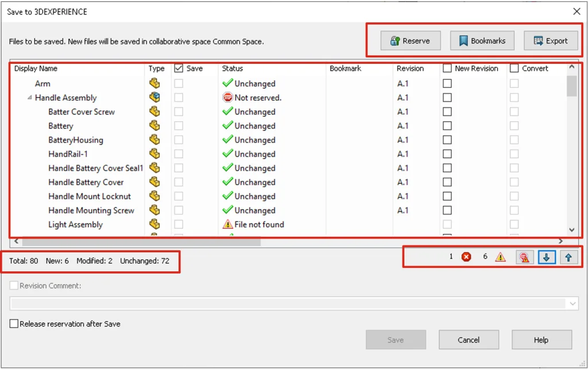This screenshot has height=369, width=588.
Task: Toggle the Save column header checkbox
Action: 179,68
